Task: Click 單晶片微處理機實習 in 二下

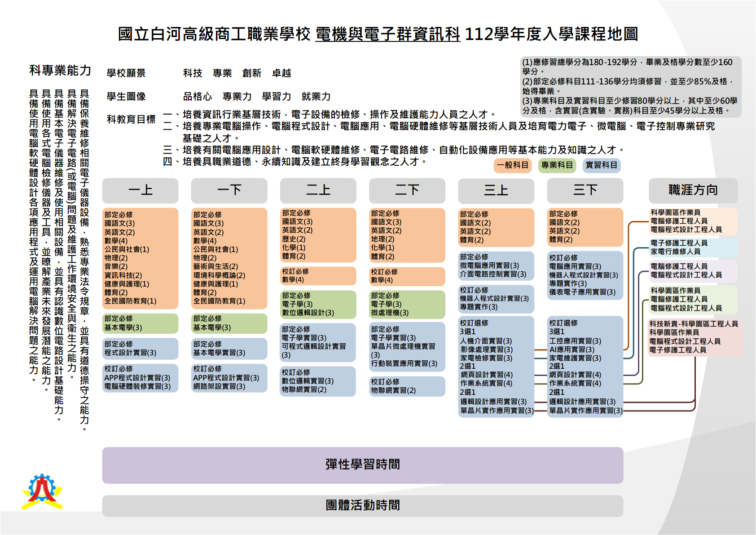Action: [403, 346]
